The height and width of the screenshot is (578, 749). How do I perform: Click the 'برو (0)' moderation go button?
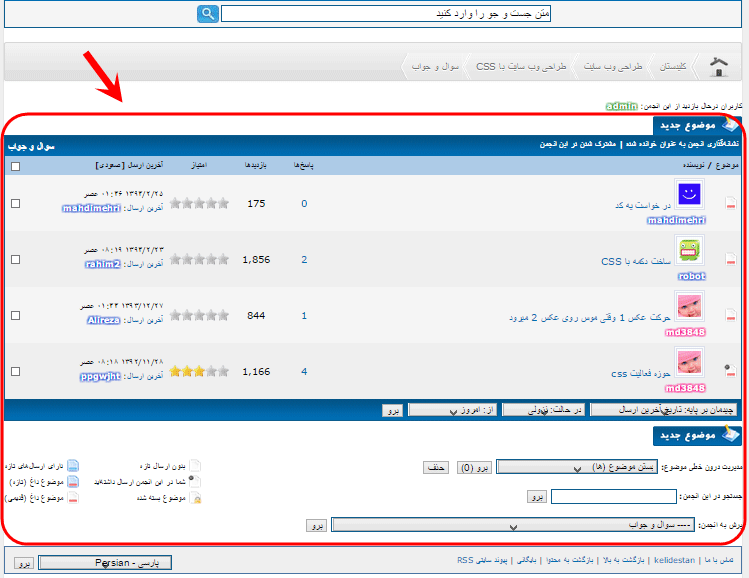tap(474, 467)
